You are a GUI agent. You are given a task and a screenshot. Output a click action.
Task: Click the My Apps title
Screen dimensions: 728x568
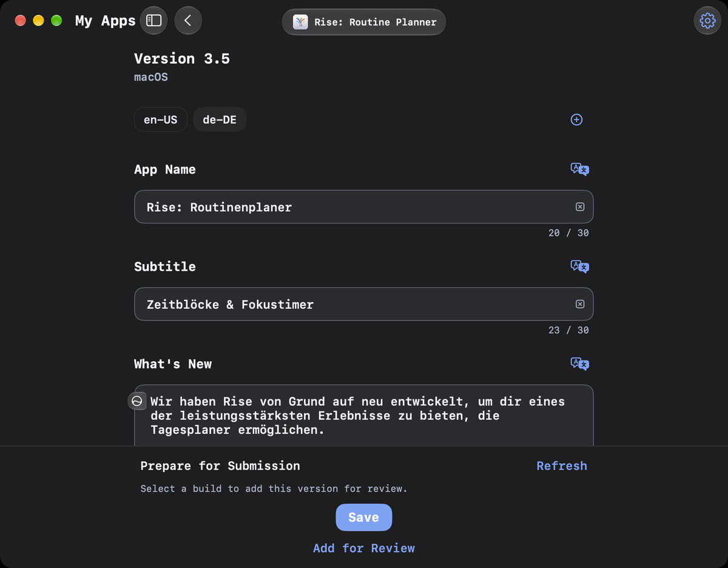click(105, 21)
